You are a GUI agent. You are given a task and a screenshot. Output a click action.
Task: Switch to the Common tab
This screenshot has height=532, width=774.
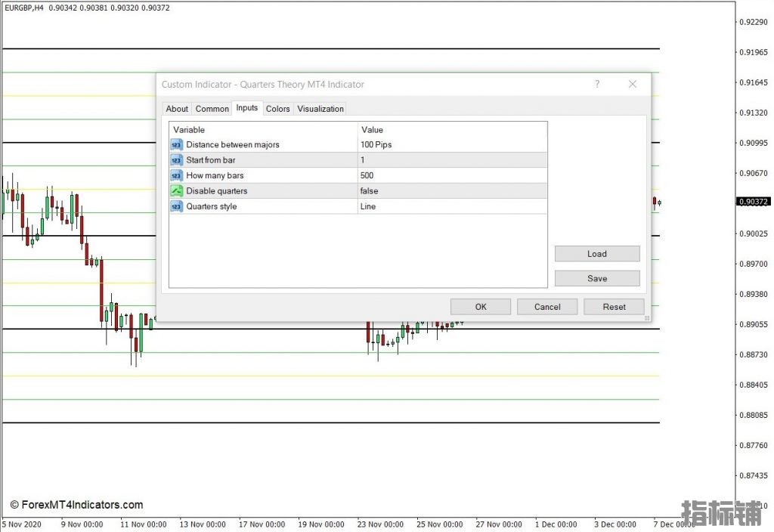212,109
